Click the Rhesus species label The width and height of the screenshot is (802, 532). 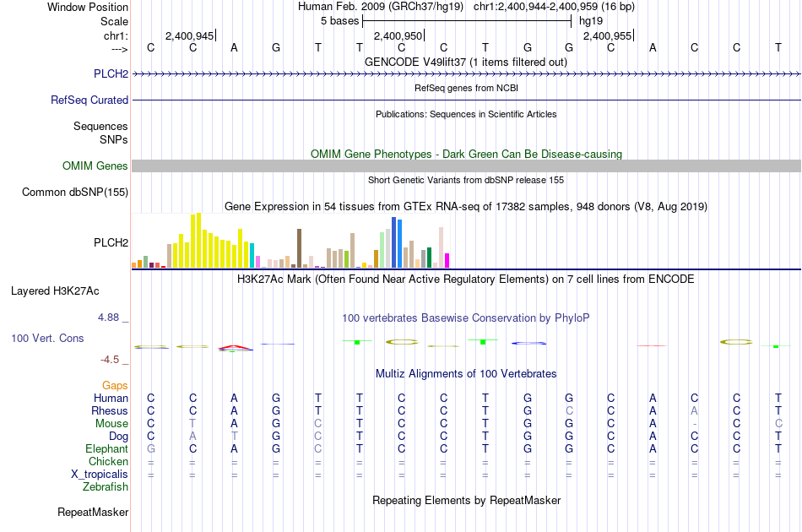click(110, 410)
